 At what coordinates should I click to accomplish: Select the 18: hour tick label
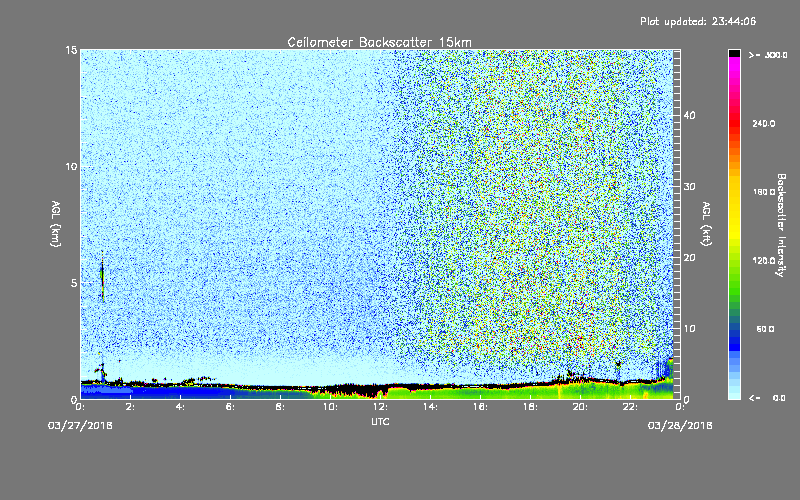(x=530, y=407)
